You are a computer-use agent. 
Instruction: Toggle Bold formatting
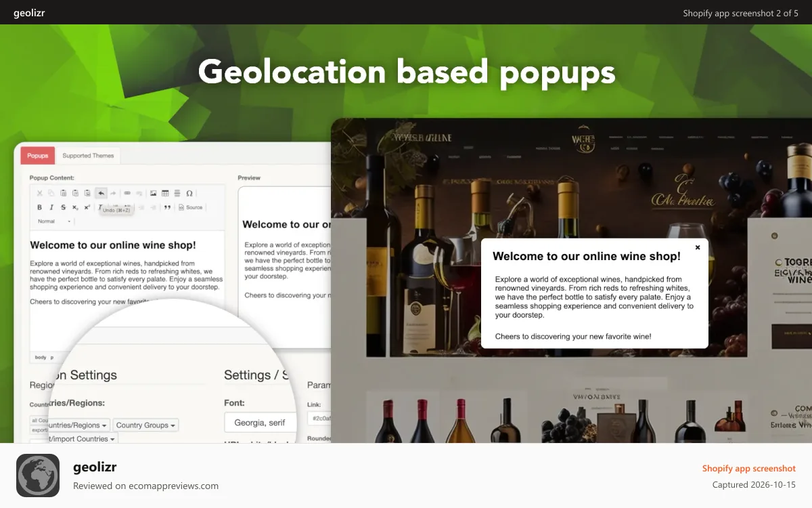point(39,207)
